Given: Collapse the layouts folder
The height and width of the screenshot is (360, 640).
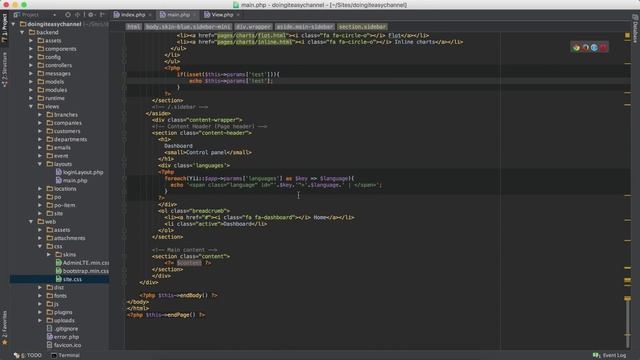Looking at the screenshot, I should coord(40,164).
